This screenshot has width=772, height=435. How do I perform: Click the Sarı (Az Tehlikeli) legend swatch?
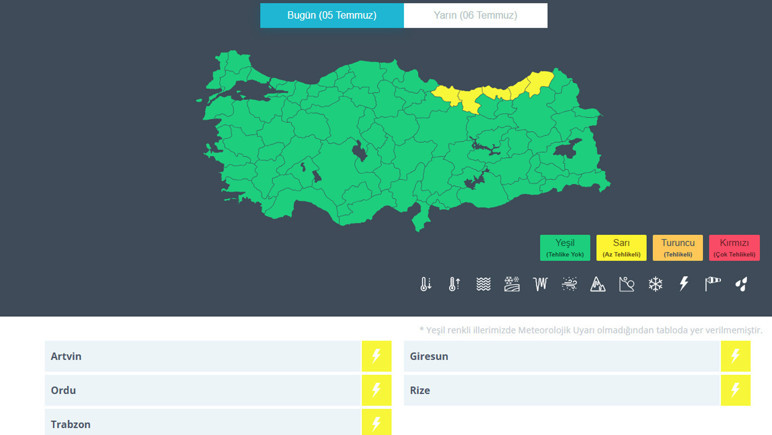click(621, 248)
